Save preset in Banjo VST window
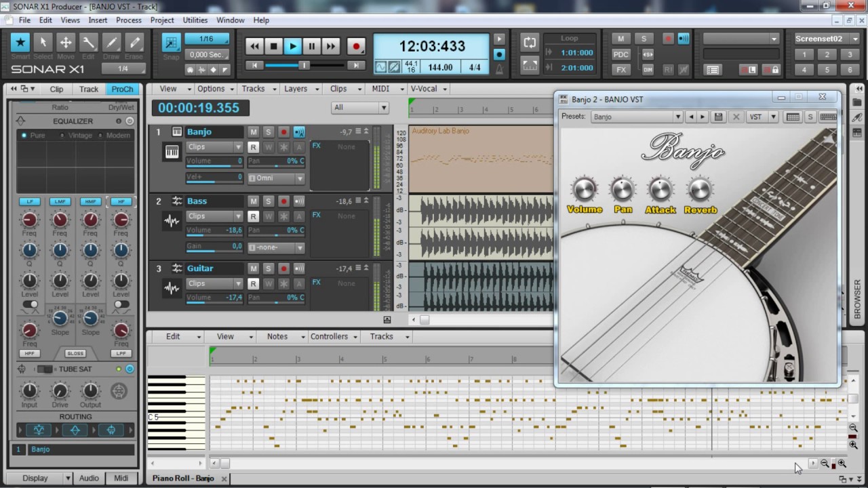The height and width of the screenshot is (488, 868). point(719,117)
